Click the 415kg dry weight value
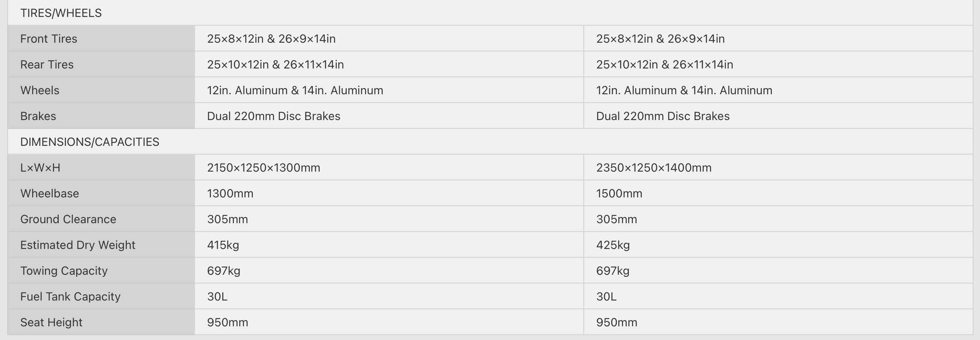 coord(223,245)
